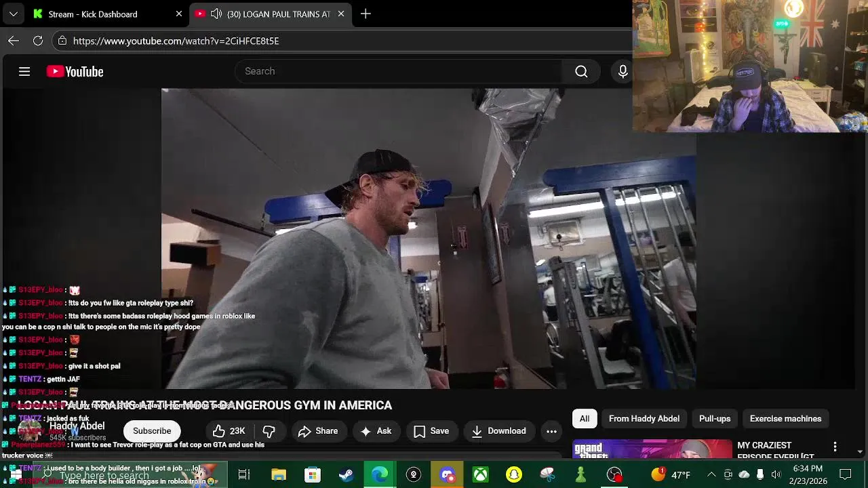This screenshot has width=868, height=488.
Task: Select the Exercise machines filter chip
Action: click(x=785, y=419)
